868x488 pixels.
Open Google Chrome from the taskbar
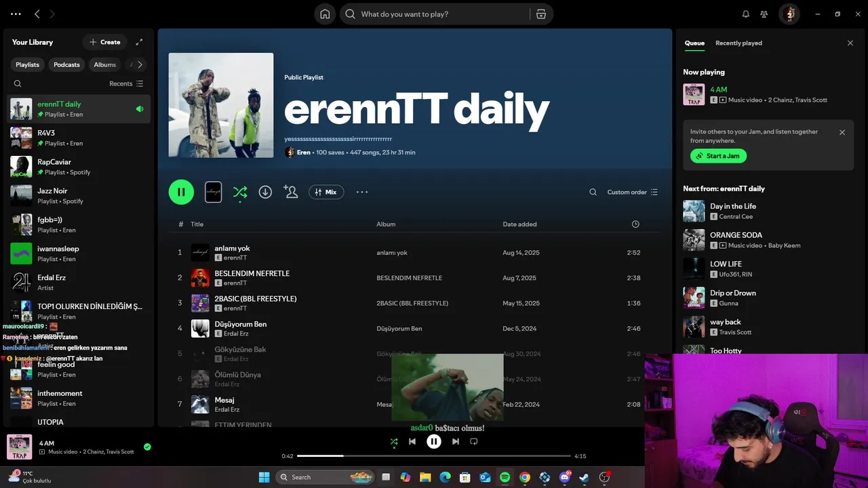[524, 477]
